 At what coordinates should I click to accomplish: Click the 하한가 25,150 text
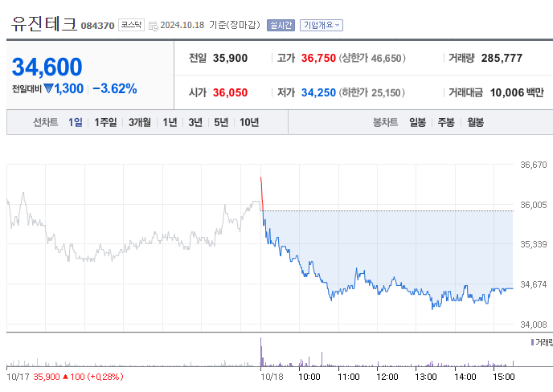tap(371, 92)
